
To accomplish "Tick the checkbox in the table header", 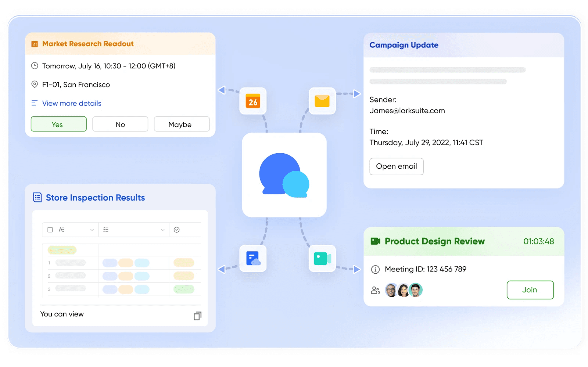I will tap(50, 230).
